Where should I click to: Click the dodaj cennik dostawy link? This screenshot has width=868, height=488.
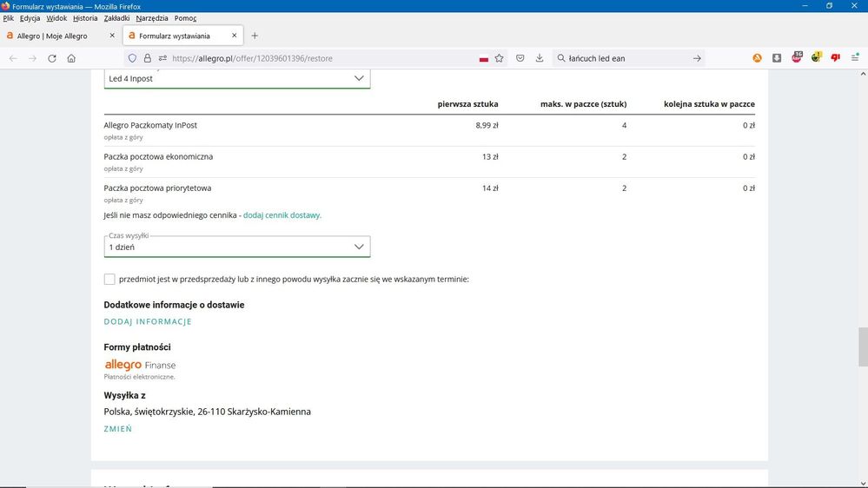point(282,215)
